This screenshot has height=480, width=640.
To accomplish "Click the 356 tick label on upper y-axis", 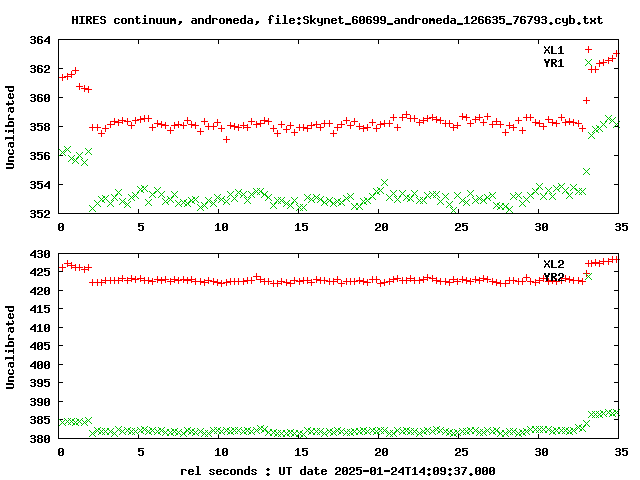I will [40, 156].
